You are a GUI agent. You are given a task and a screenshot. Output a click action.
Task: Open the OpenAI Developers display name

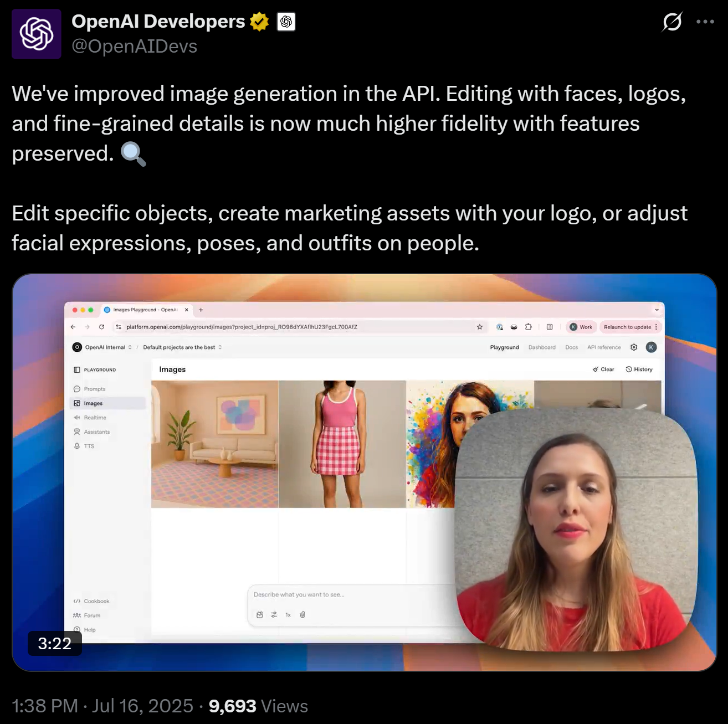coord(158,22)
